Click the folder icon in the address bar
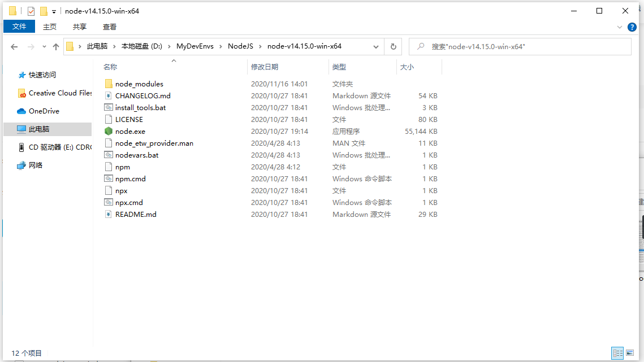This screenshot has width=644, height=362. click(70, 46)
